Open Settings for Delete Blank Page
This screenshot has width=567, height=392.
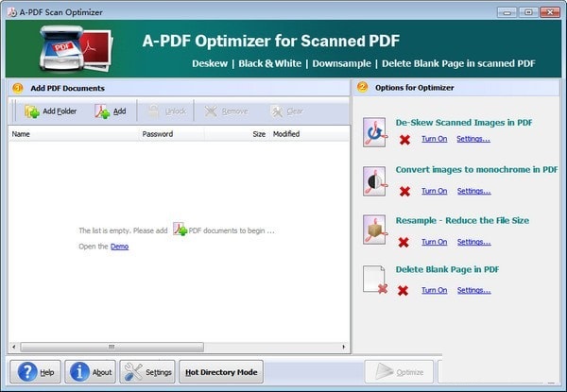pyautogui.click(x=474, y=290)
